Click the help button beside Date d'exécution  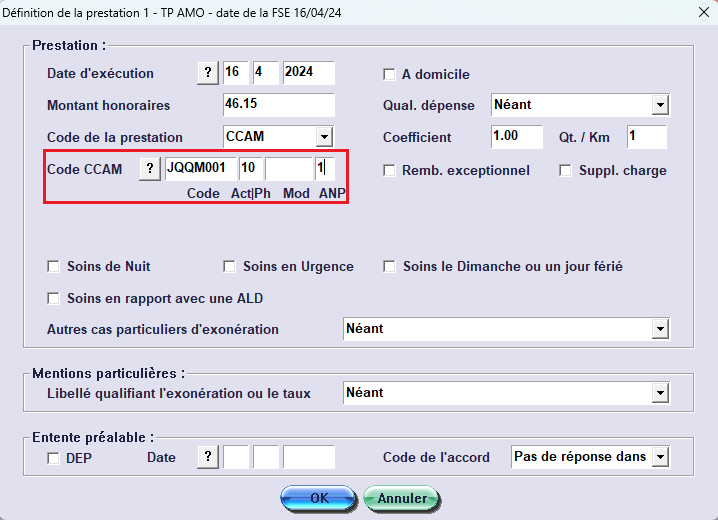(207, 73)
